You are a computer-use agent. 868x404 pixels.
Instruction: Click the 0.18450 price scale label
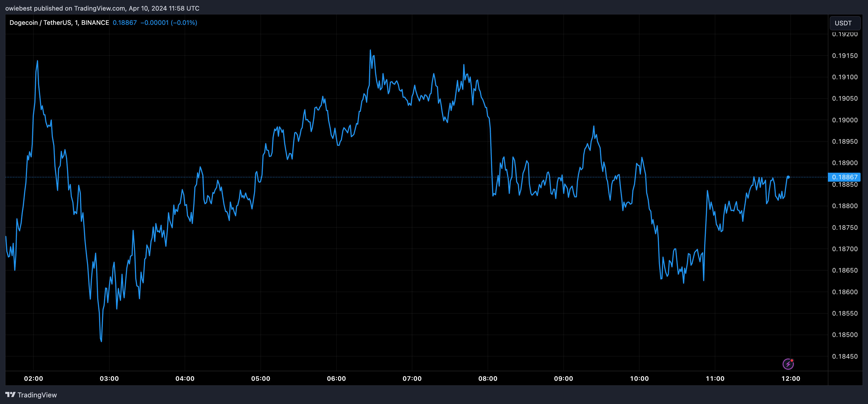pyautogui.click(x=845, y=356)
